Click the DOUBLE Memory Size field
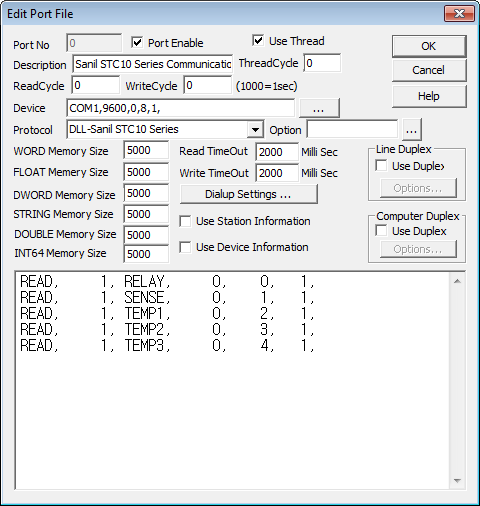 click(x=146, y=235)
